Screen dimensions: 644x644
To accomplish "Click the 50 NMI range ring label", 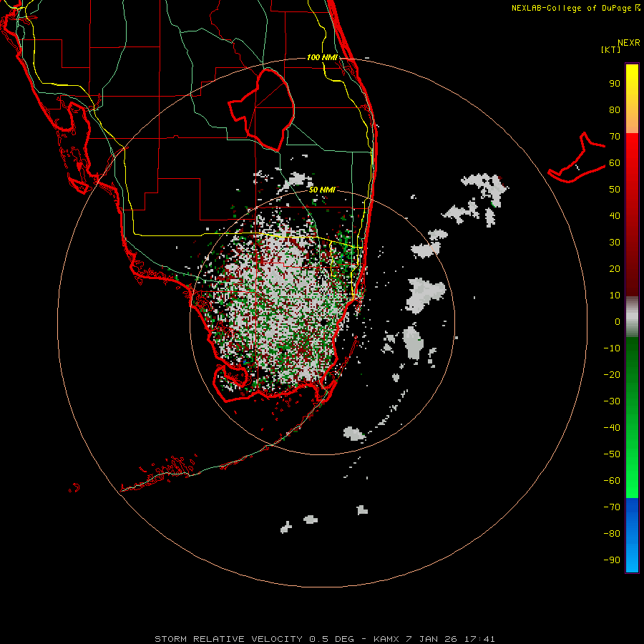I will point(322,190).
